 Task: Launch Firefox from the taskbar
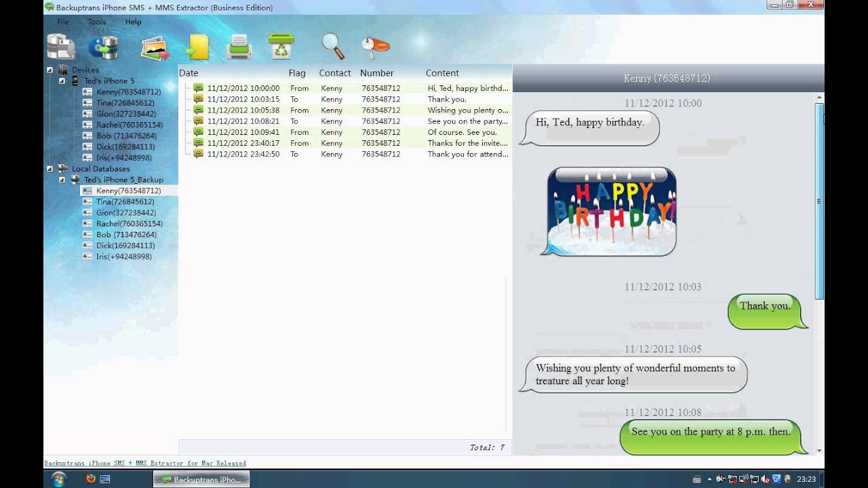[x=90, y=479]
